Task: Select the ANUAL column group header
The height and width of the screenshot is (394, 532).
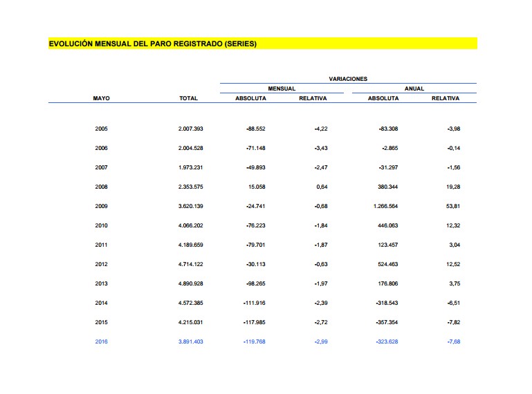Action: pyautogui.click(x=414, y=88)
